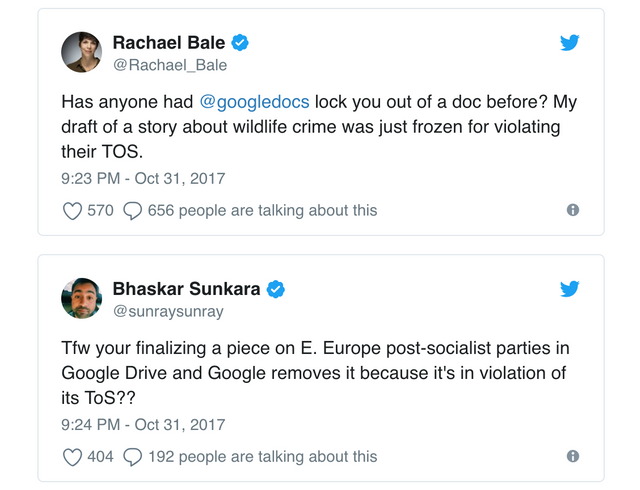This screenshot has height=490, width=640.
Task: Click info icon on Rachael Bale's tweet
Action: coord(573,210)
